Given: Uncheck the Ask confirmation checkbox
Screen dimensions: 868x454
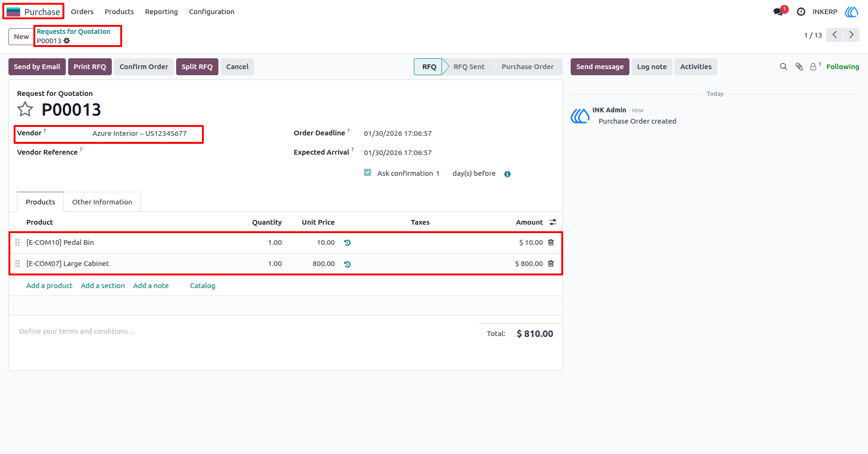Looking at the screenshot, I should [x=367, y=172].
